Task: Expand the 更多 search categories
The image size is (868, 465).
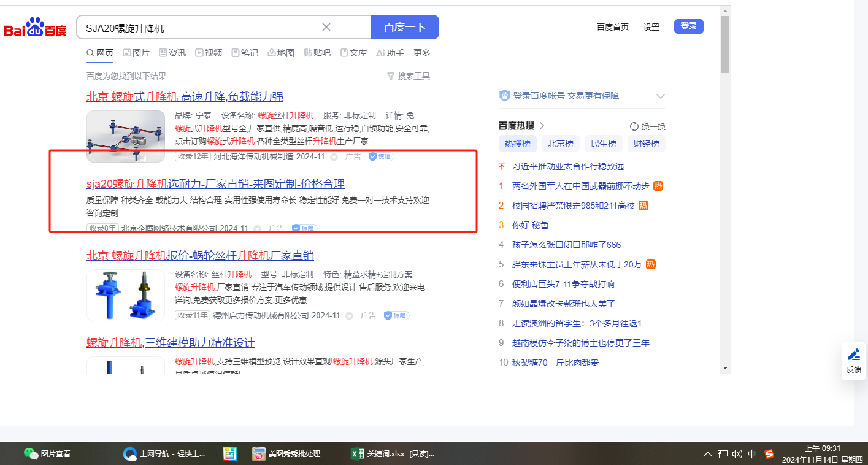Action: click(422, 53)
